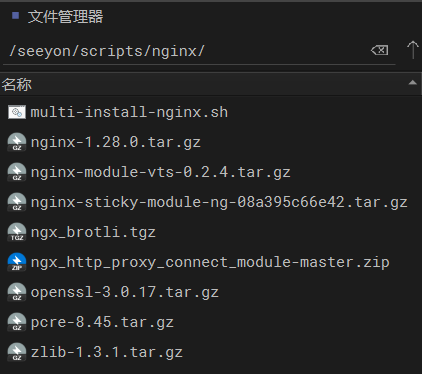Clear the path field with backspace icon

pos(380,50)
